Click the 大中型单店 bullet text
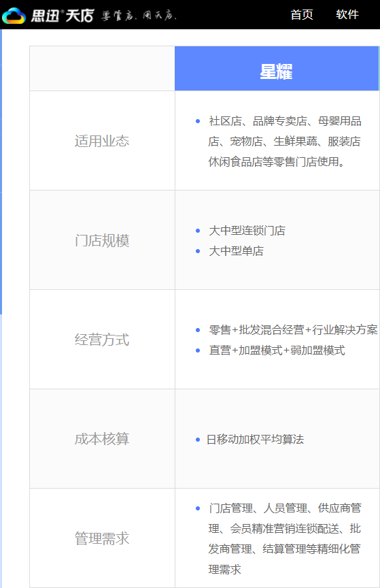The height and width of the screenshot is (588, 380). [x=236, y=251]
